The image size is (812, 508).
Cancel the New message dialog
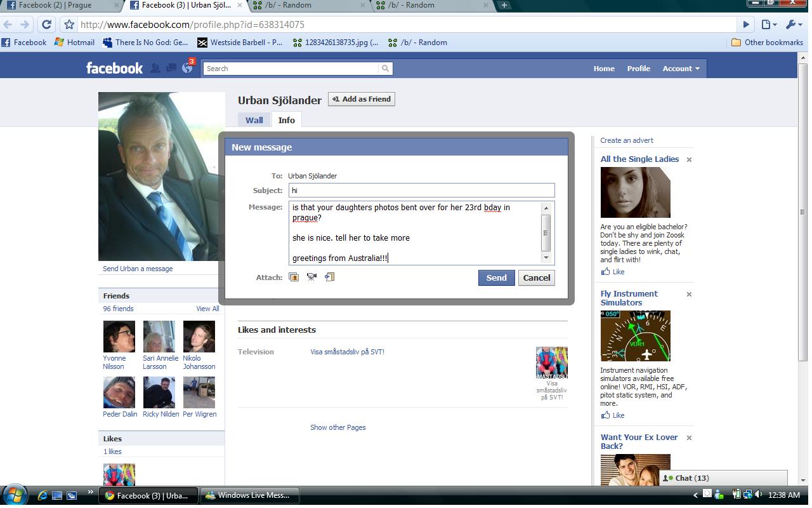[537, 277]
